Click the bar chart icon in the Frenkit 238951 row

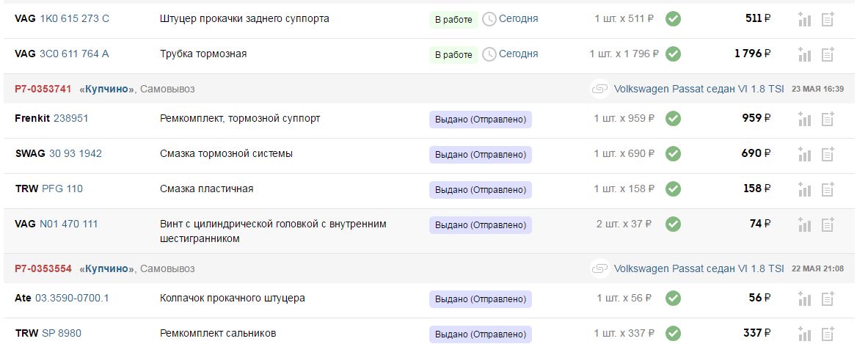pyautogui.click(x=804, y=119)
